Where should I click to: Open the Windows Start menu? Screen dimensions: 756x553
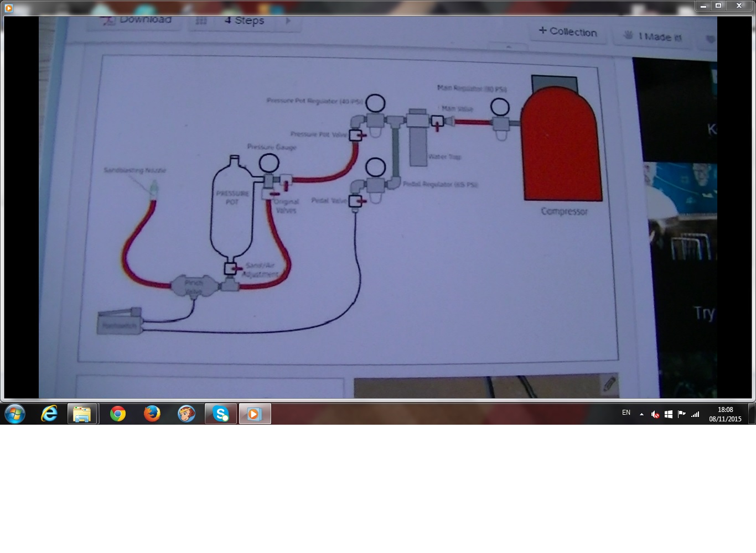[x=15, y=414]
